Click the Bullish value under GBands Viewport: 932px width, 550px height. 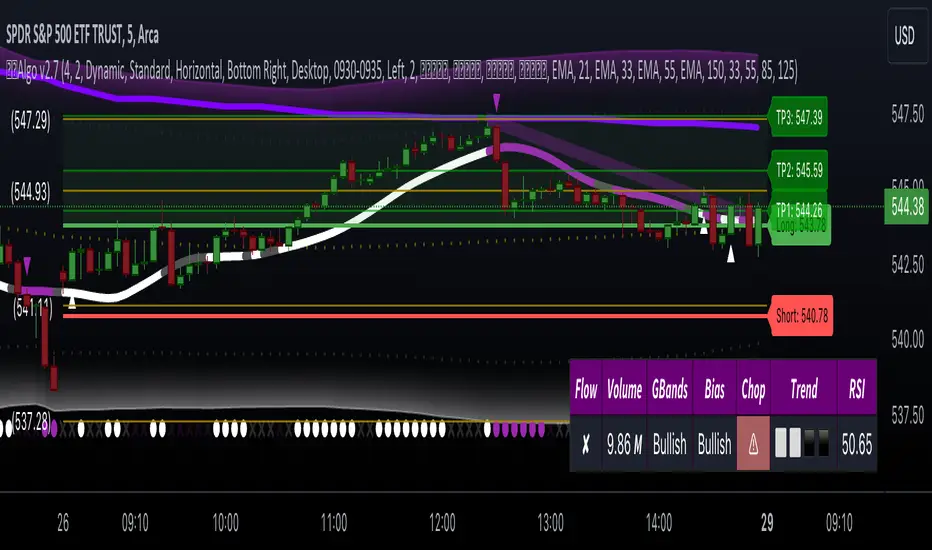[669, 444]
